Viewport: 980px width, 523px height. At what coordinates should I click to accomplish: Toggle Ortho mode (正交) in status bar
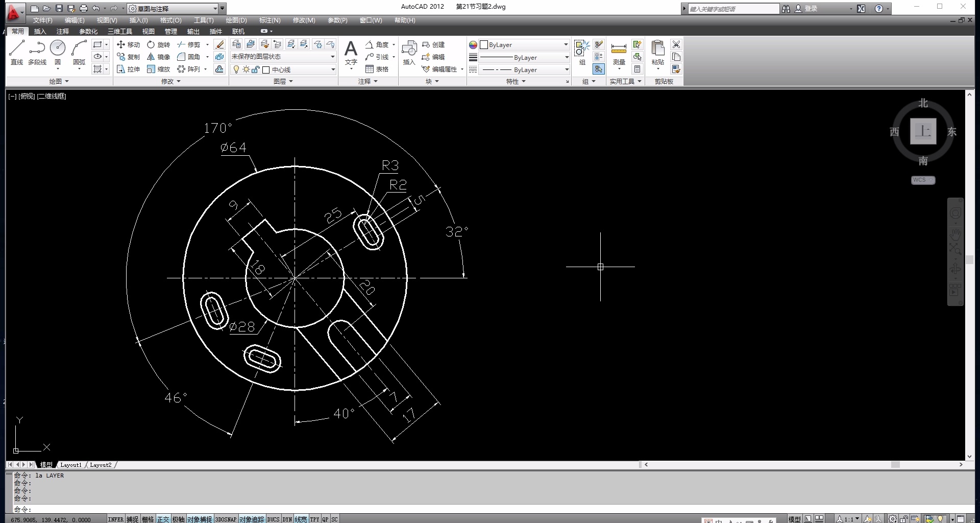(x=163, y=519)
